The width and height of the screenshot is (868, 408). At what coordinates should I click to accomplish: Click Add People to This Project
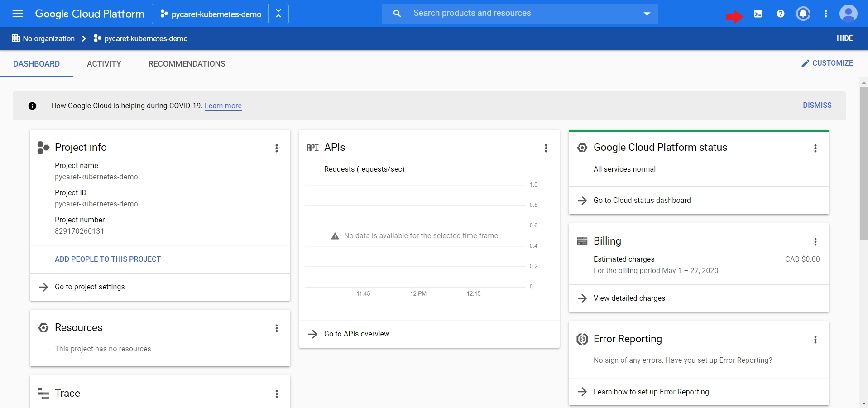[108, 259]
